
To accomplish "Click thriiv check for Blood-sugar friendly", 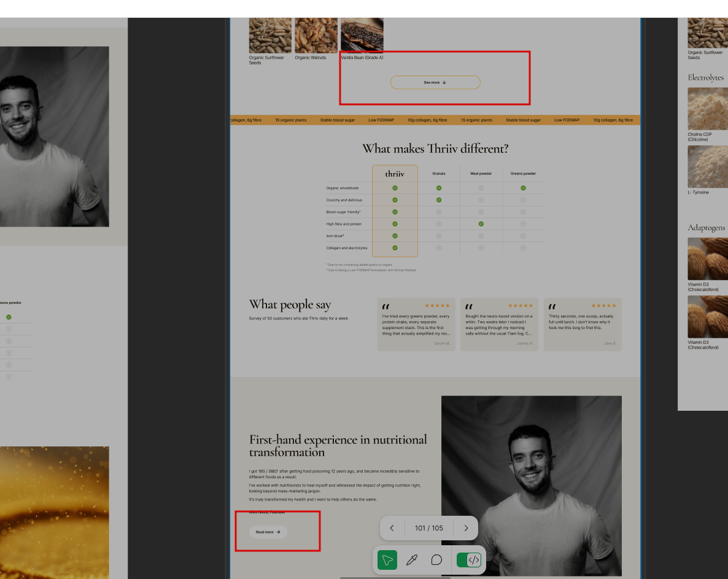I will point(395,212).
